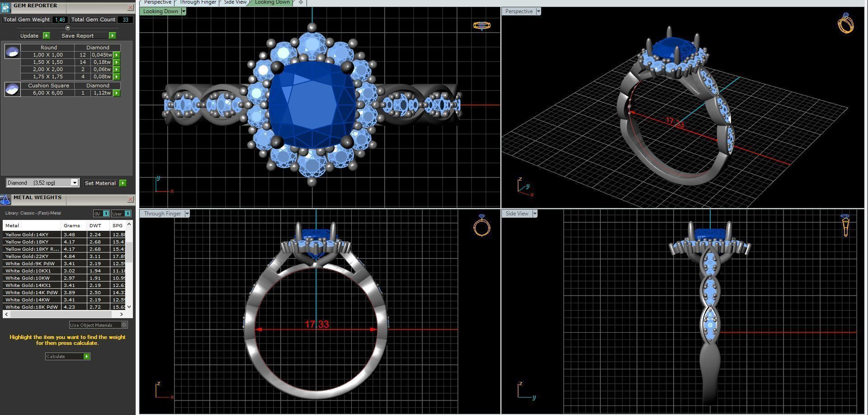Click green arrow for 1,75 X 1,75 gem row
Image resolution: width=868 pixels, height=415 pixels.
coord(117,76)
